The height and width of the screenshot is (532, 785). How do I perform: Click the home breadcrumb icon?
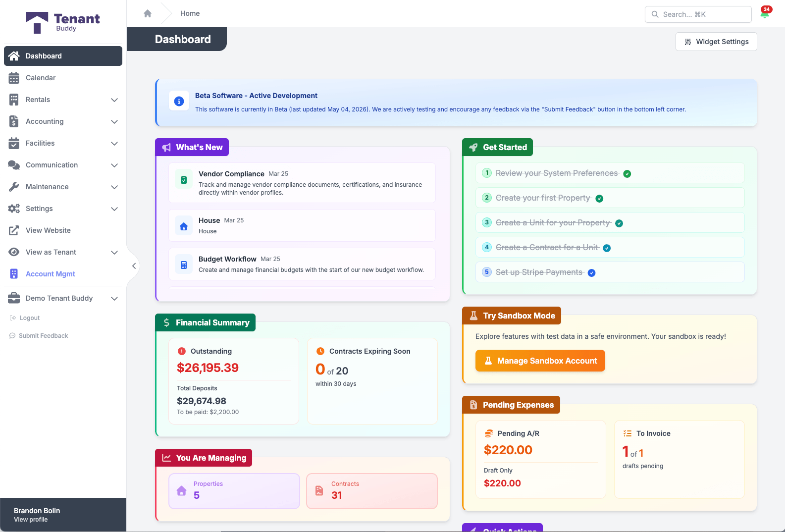pos(148,13)
